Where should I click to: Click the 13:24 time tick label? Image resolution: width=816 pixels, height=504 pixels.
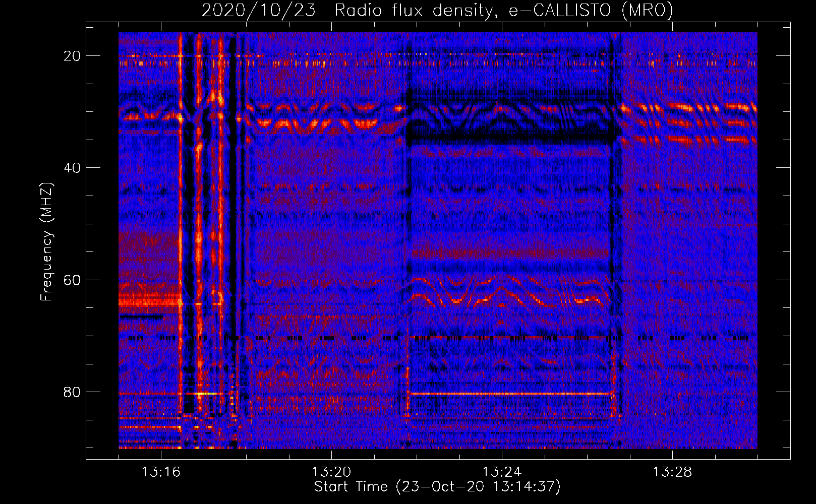pos(502,472)
